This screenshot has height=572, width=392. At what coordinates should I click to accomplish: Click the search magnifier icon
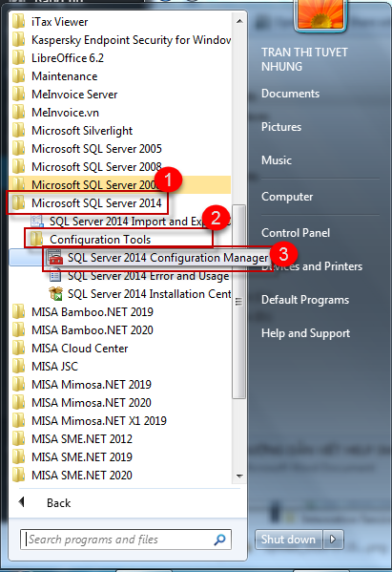click(x=219, y=540)
